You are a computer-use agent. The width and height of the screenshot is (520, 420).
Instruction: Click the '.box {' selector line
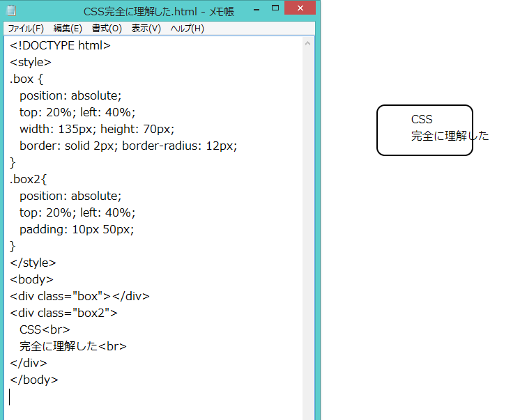tap(26, 79)
